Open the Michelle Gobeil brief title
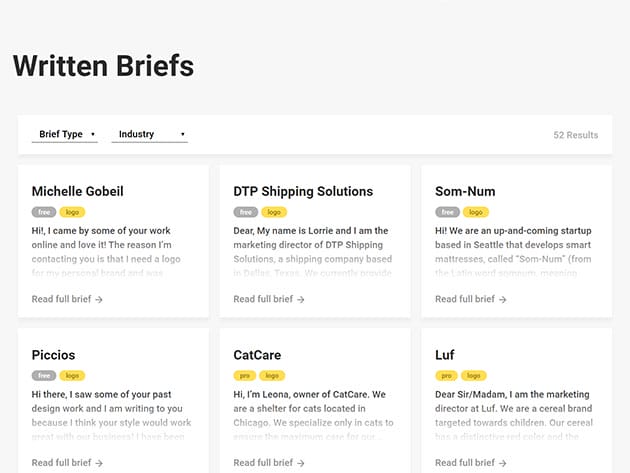 tap(78, 191)
